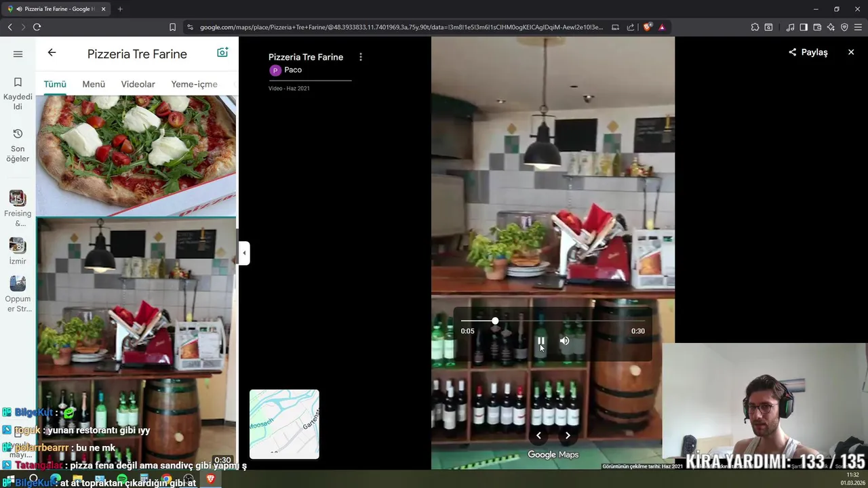Image resolution: width=868 pixels, height=488 pixels.
Task: Open browser extensions puzzle icon
Action: pyautogui.click(x=755, y=27)
